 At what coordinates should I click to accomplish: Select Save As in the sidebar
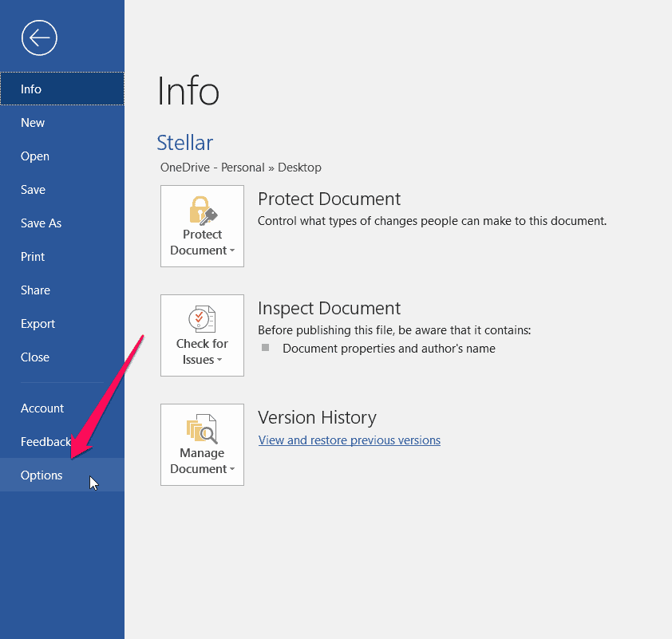pyautogui.click(x=41, y=223)
